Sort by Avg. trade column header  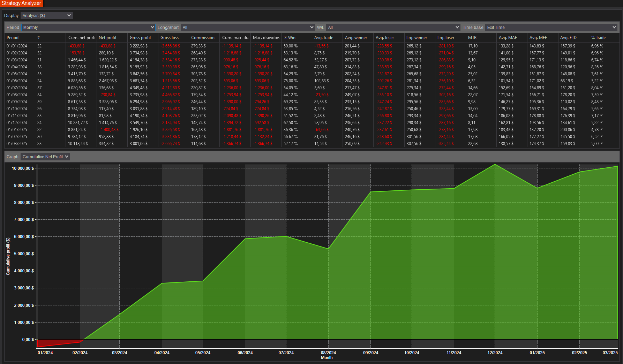pyautogui.click(x=327, y=38)
